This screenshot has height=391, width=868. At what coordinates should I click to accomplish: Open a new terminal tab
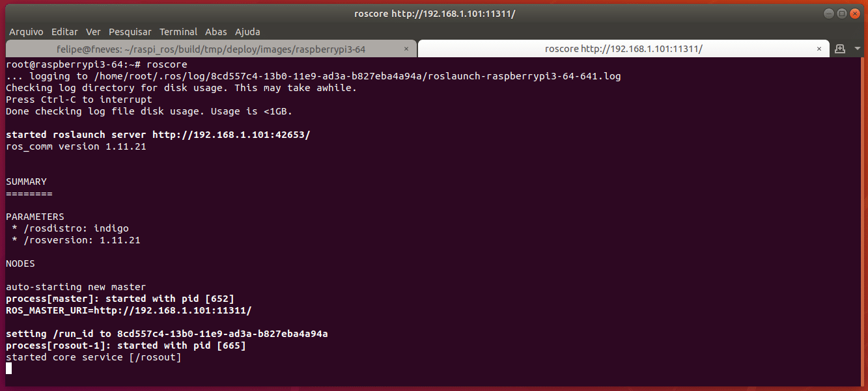(x=840, y=49)
